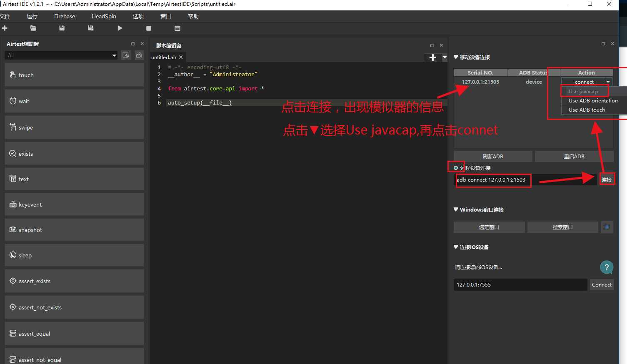Open the HeadSpin menu
Screen dimensions: 627x364
point(104,16)
